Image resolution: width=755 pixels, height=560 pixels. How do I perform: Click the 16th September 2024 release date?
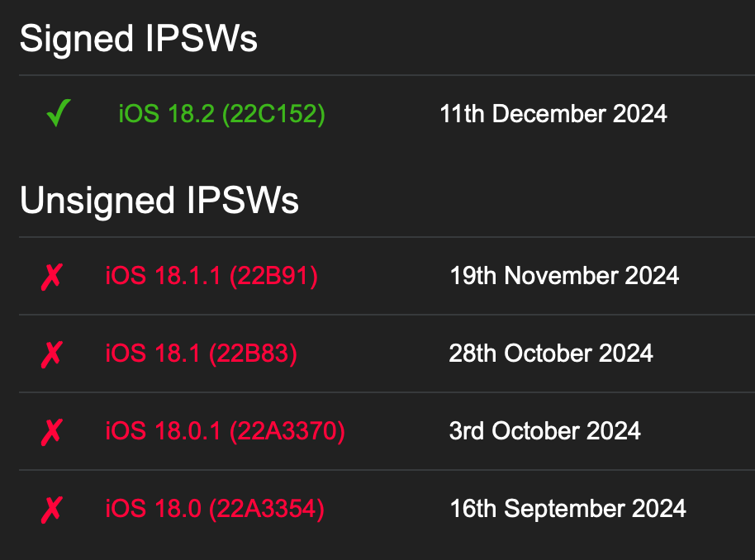[567, 509]
